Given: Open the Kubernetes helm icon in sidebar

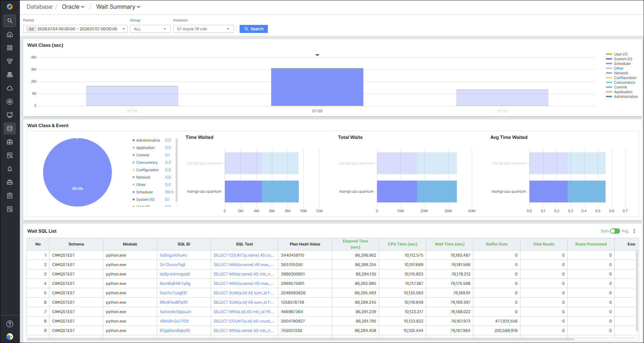Looking at the screenshot, I should coord(10,102).
